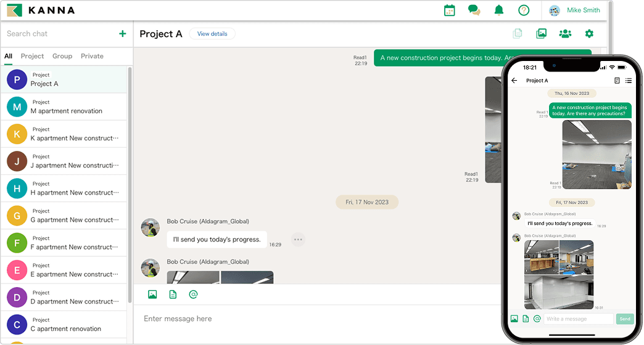Open E apartment New construction chat

pos(64,270)
